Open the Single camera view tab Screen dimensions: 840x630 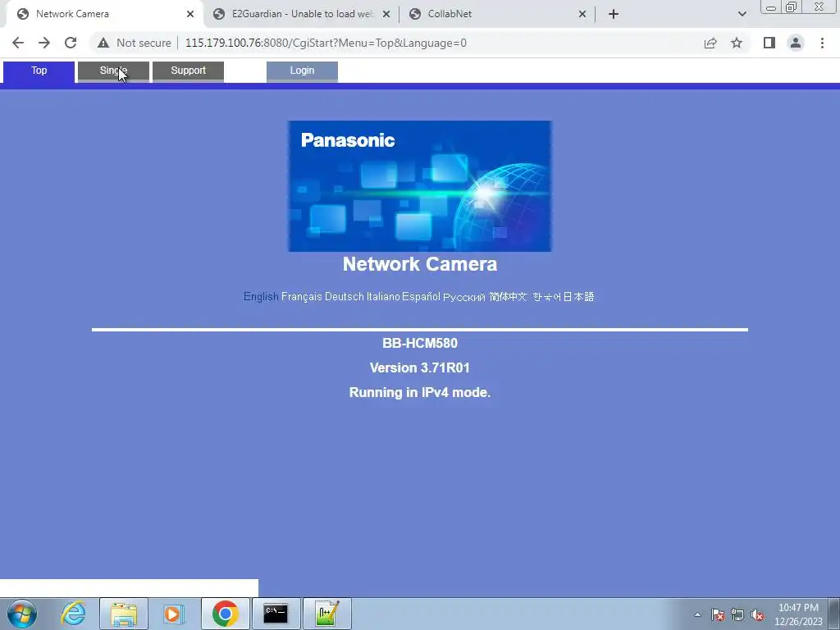[113, 71]
